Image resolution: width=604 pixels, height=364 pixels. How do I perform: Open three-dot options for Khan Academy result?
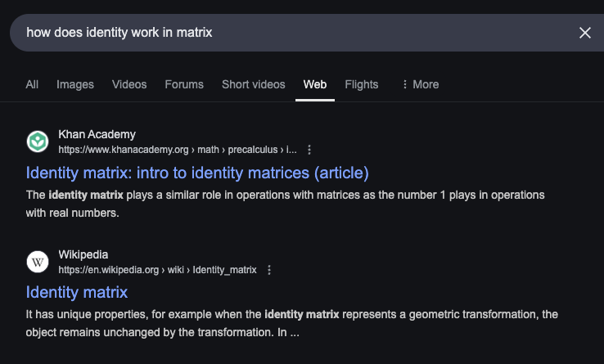tap(309, 150)
